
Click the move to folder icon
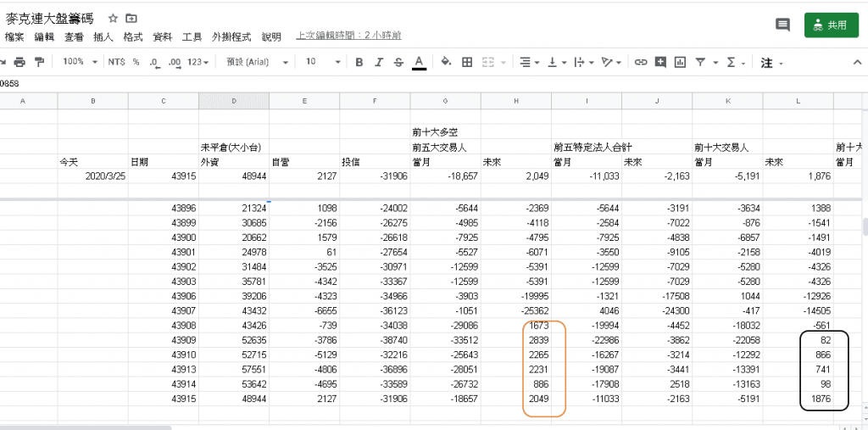point(131,18)
